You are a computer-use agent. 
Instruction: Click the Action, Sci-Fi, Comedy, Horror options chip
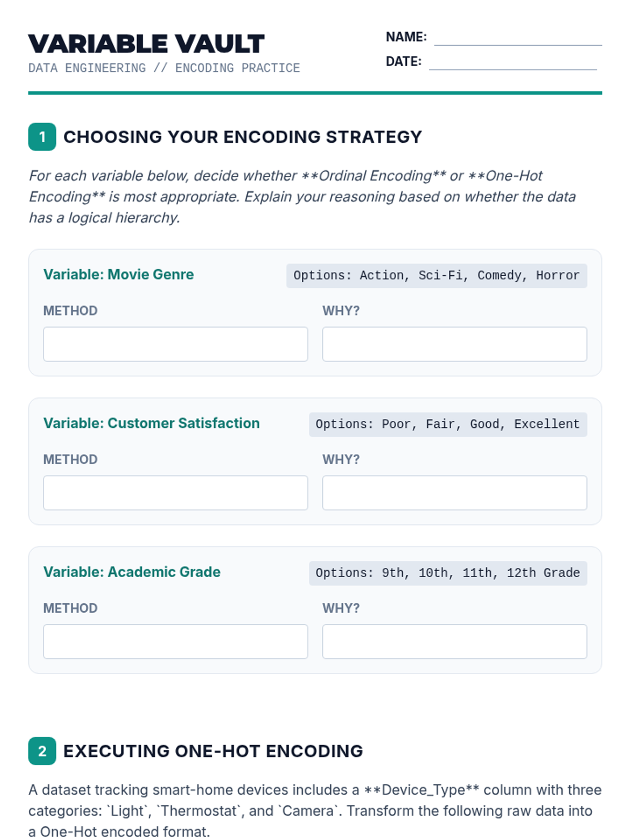(436, 276)
